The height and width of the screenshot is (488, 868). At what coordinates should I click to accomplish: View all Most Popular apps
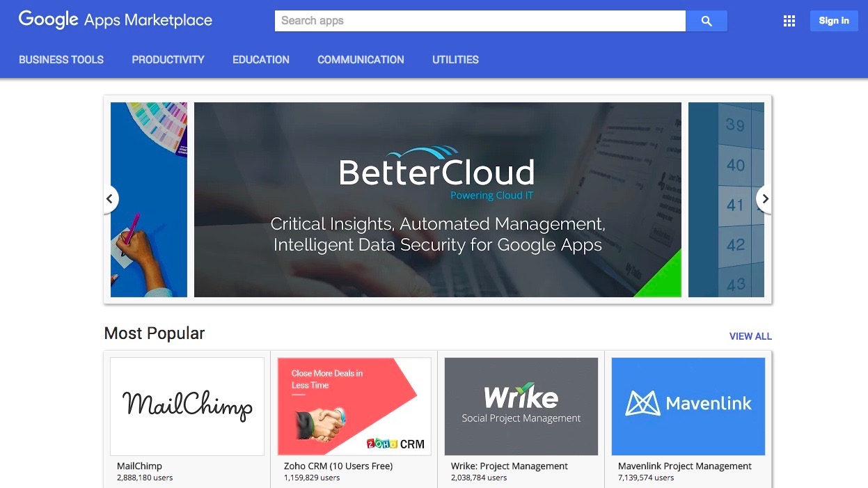pos(750,336)
